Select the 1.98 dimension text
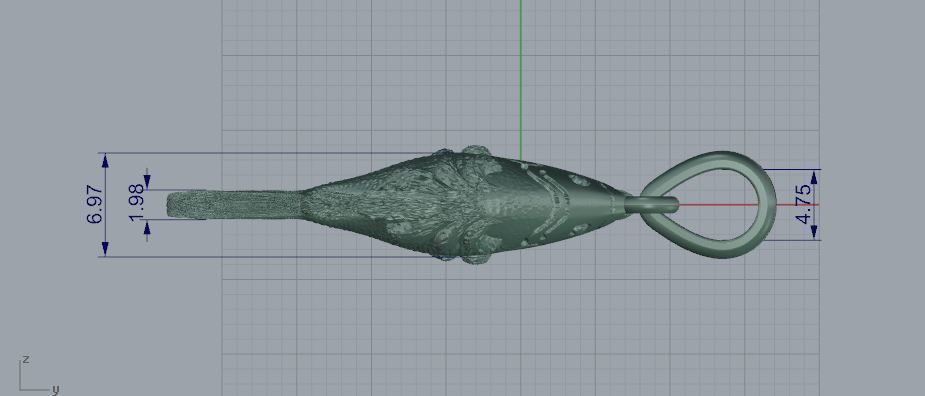 click(x=136, y=202)
